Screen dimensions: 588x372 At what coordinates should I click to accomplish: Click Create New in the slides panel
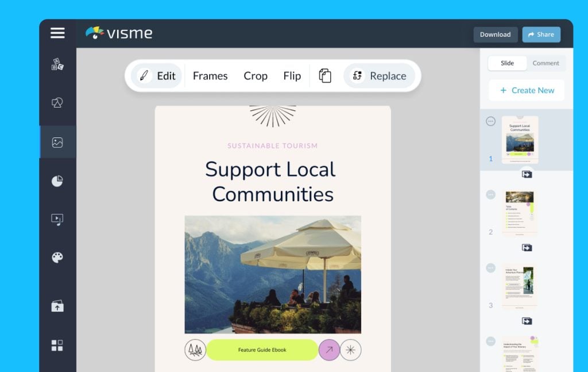click(527, 90)
